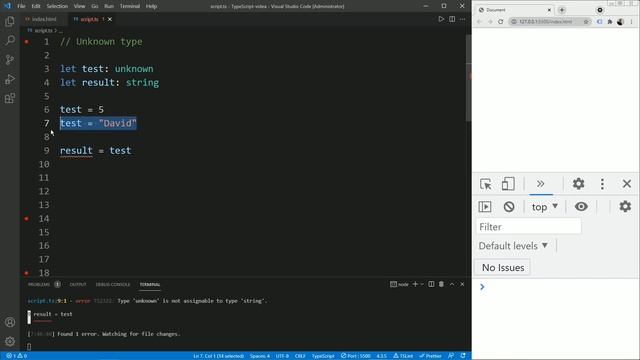Switch to the script.ts editor tab
The image size is (640, 360).
tap(89, 19)
